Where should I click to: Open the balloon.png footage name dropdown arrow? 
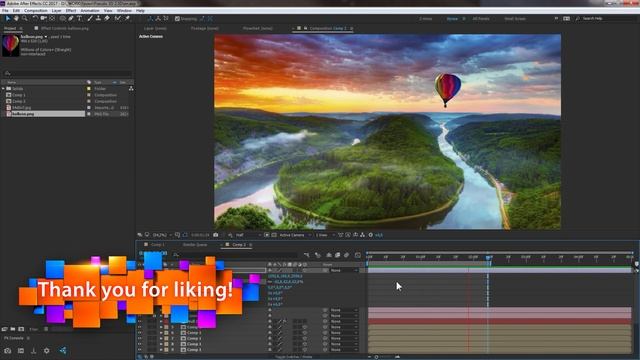tap(46, 37)
